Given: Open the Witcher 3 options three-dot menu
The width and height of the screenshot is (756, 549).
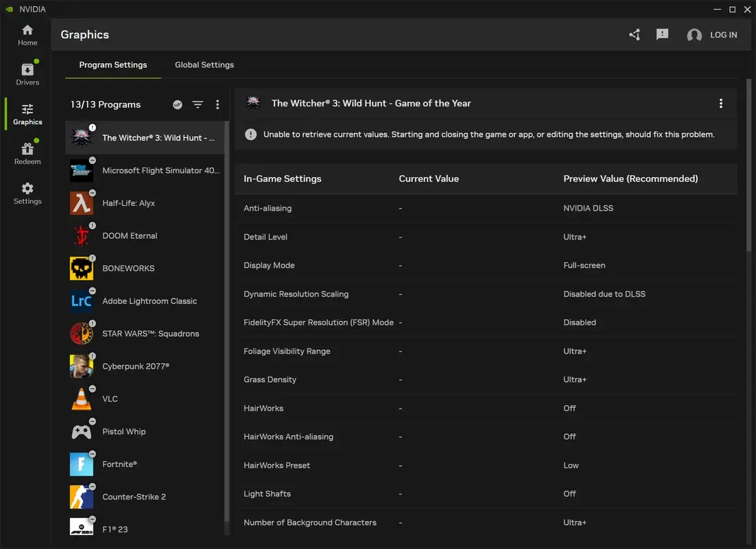Looking at the screenshot, I should (x=721, y=103).
